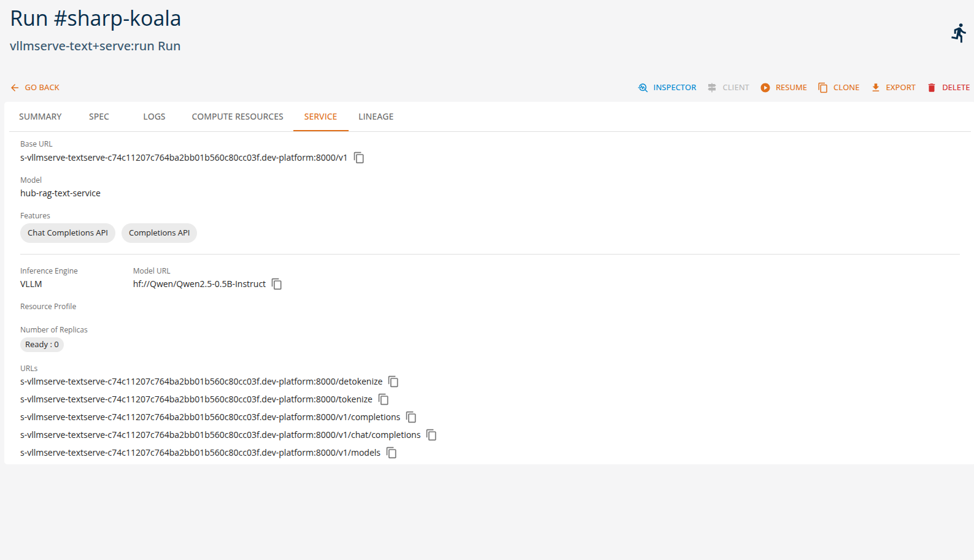Screen dimensions: 974x560
Task: Copy the v1/models endpoint URL
Action: 392,453
